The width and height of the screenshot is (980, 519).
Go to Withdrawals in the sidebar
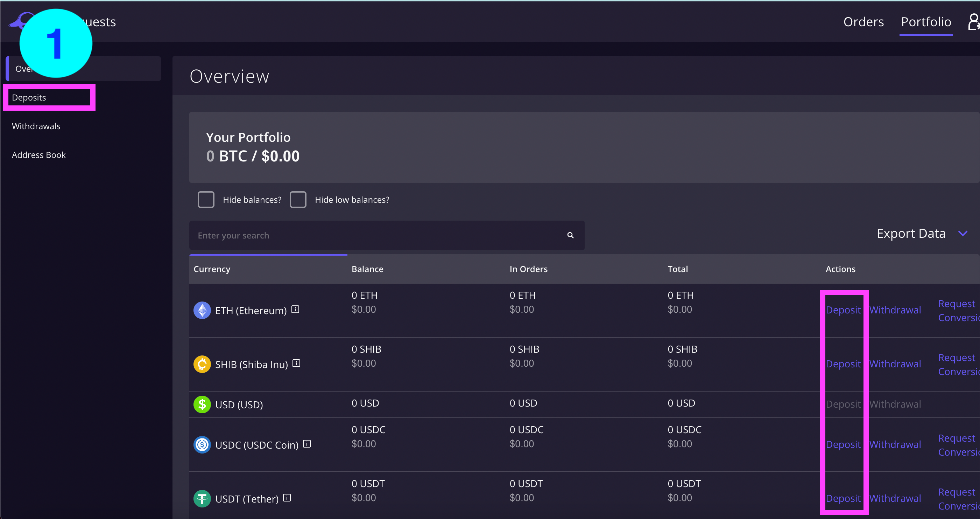(36, 126)
